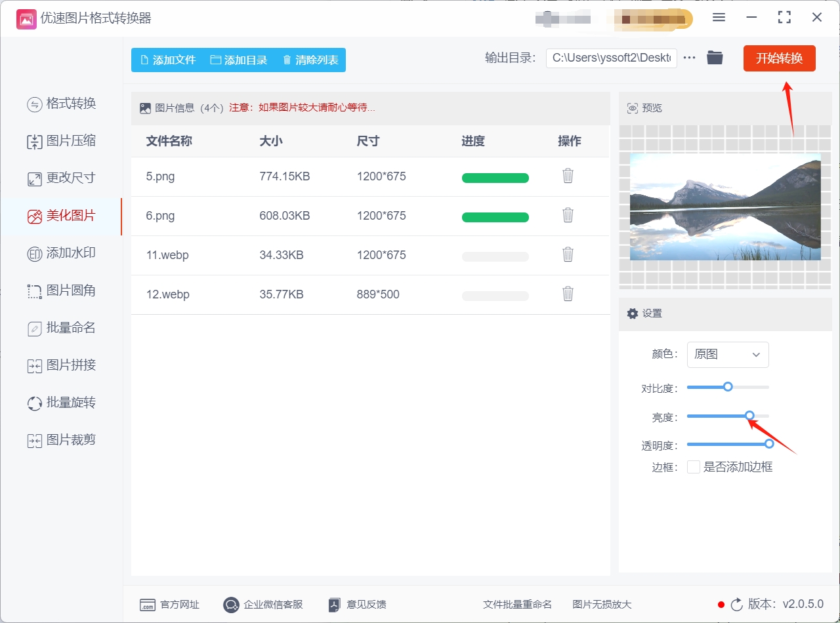Click the app logo icon
The image size is (840, 623).
(26, 18)
